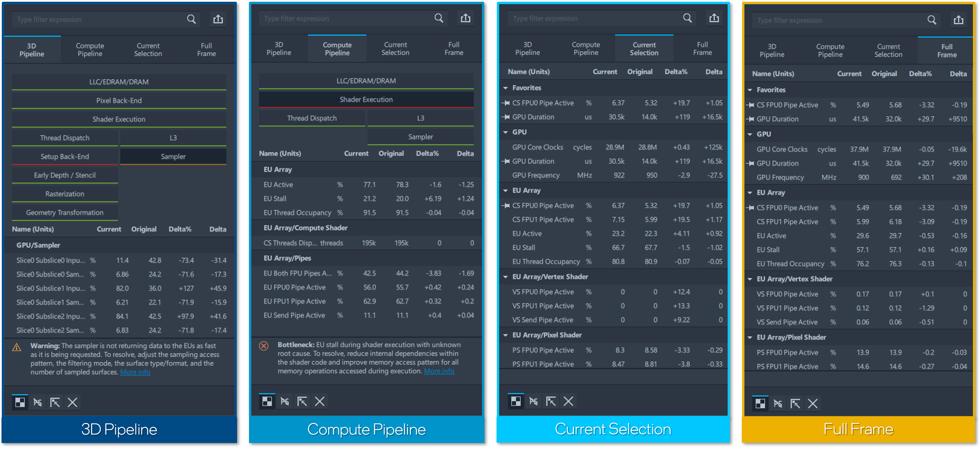Open Full Frame tab in the Current Selection panel

click(702, 49)
